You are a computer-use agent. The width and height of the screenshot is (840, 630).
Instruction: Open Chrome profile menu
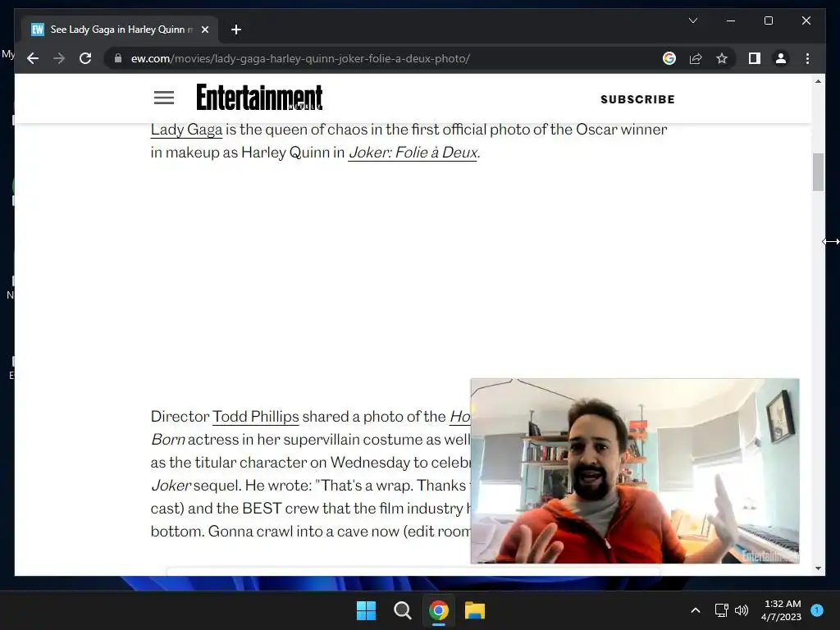tap(781, 58)
